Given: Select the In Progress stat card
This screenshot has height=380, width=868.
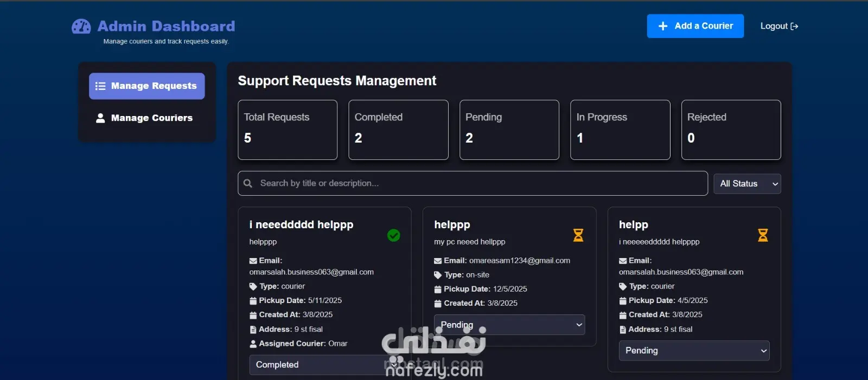Looking at the screenshot, I should [x=620, y=130].
